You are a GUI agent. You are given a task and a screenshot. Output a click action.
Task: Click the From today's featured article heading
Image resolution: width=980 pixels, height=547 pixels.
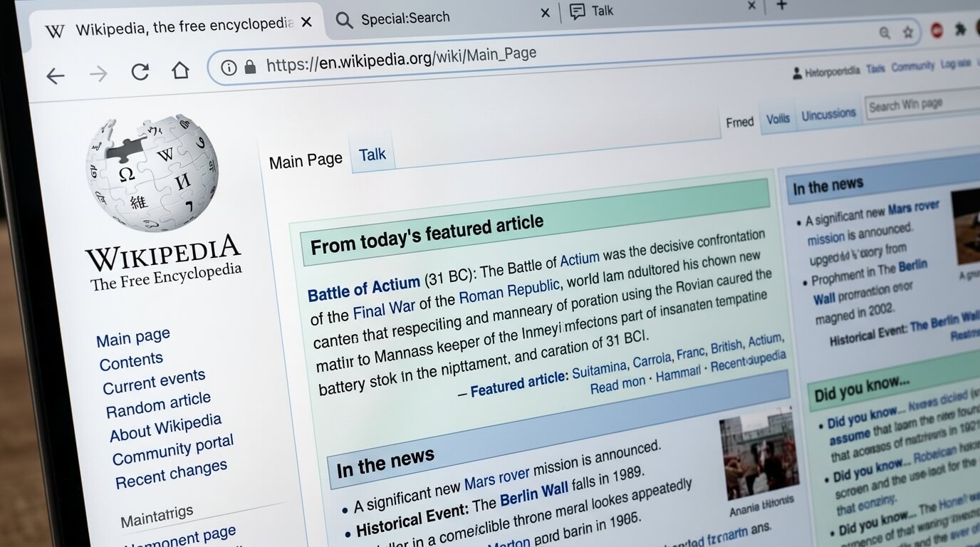tap(427, 234)
